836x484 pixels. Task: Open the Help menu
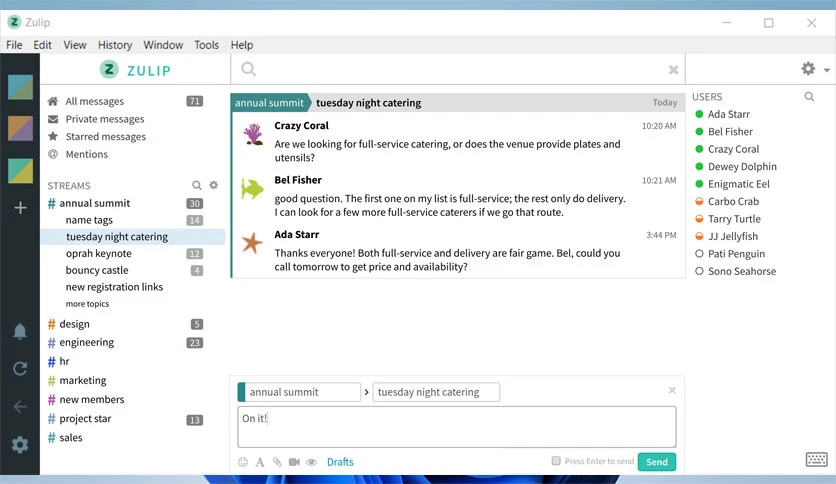(x=242, y=45)
